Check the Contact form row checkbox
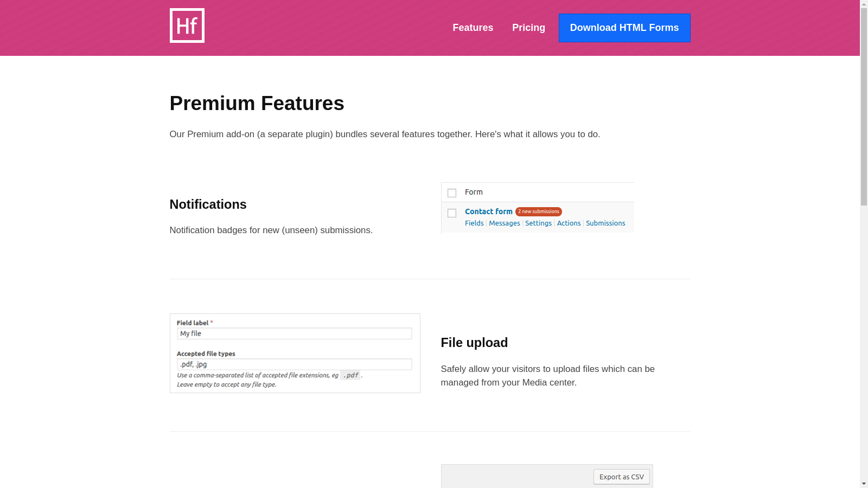Image resolution: width=868 pixels, height=488 pixels. tap(452, 213)
